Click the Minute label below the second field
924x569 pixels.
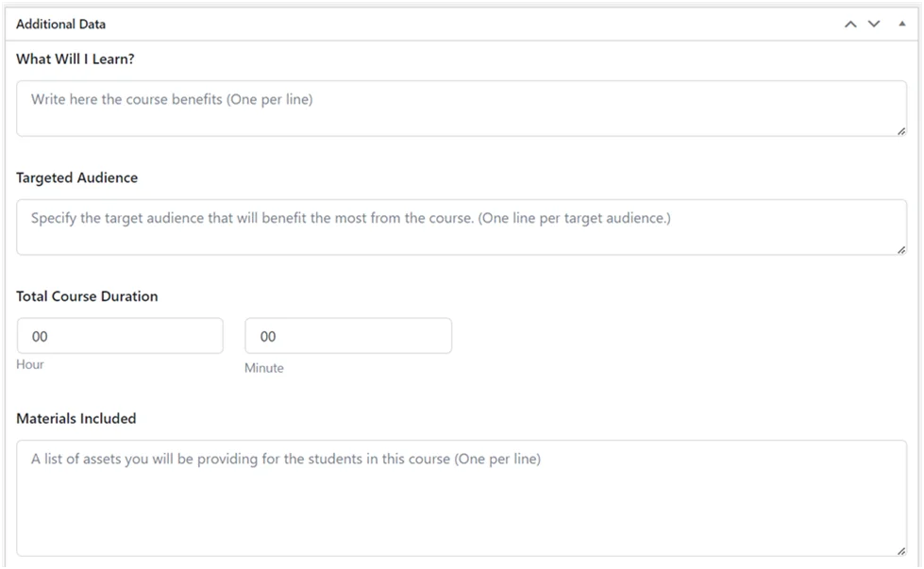point(263,368)
